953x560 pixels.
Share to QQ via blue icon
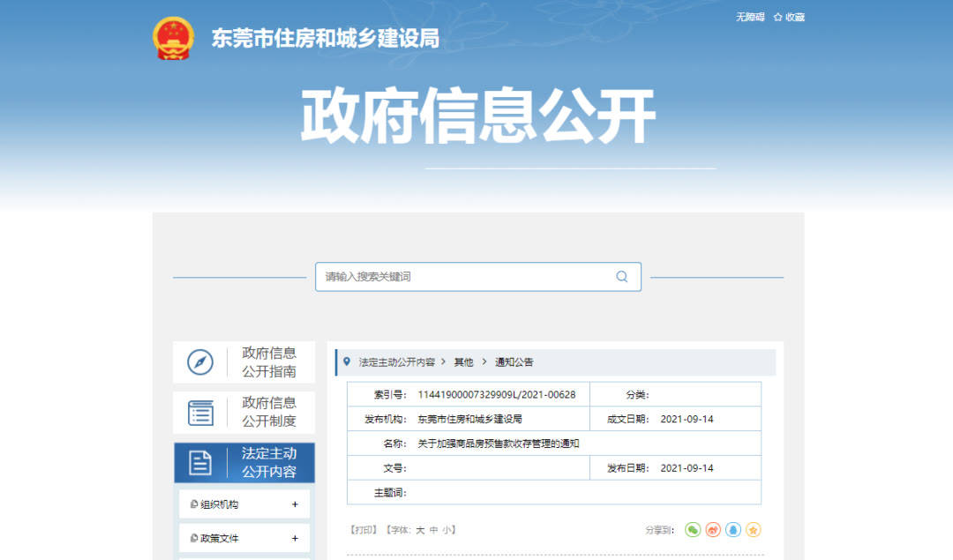[732, 530]
